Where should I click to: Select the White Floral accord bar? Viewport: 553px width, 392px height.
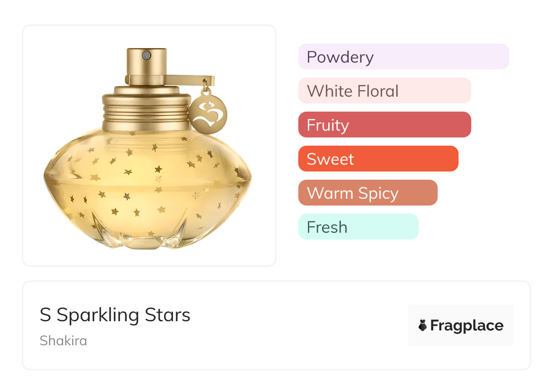pyautogui.click(x=385, y=91)
